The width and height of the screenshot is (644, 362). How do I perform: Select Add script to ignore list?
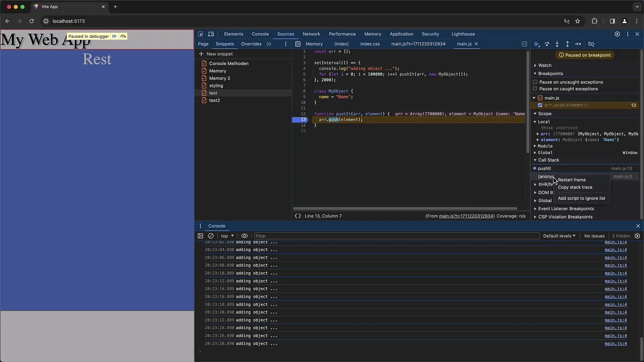coord(581,198)
